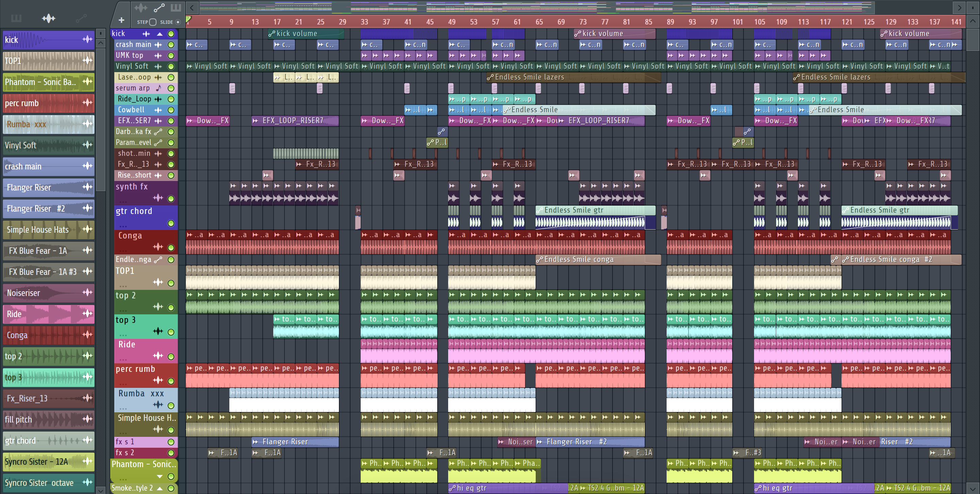Select the first hi eq gtr automation clip
This screenshot has width=980, height=494.
tap(508, 488)
